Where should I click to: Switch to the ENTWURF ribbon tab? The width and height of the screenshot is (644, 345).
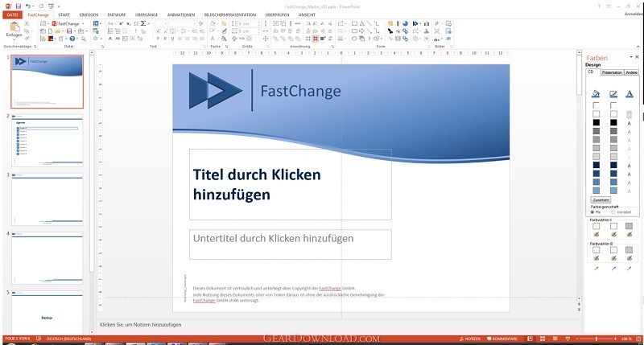[x=117, y=14]
